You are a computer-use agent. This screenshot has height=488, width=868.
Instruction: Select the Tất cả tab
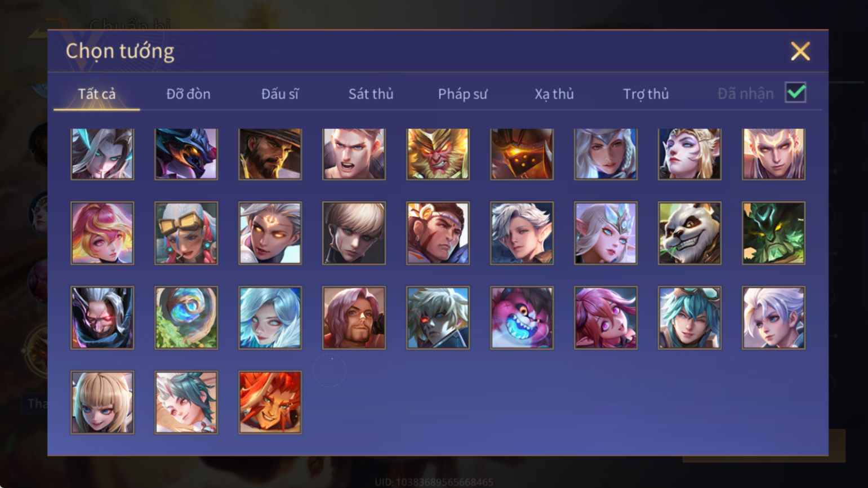tap(97, 94)
